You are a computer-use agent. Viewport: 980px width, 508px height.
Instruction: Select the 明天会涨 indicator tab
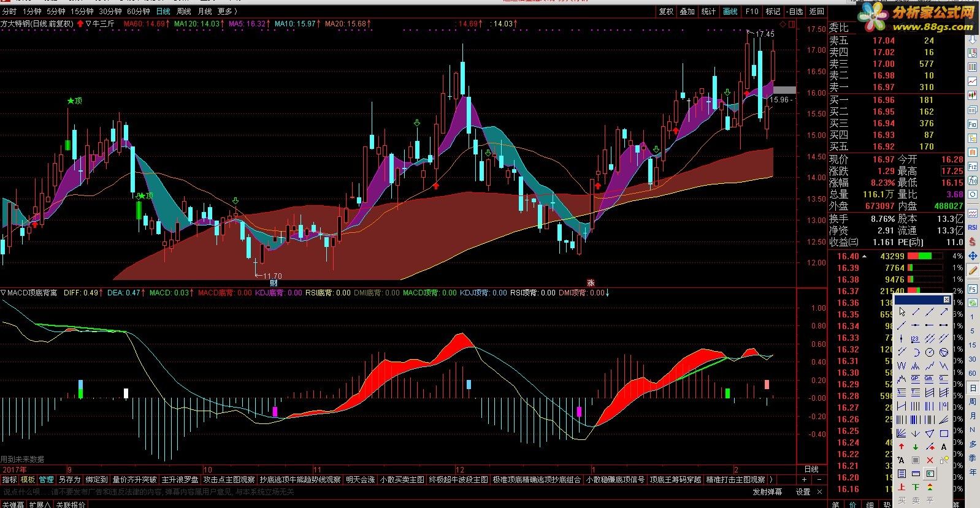[360, 480]
